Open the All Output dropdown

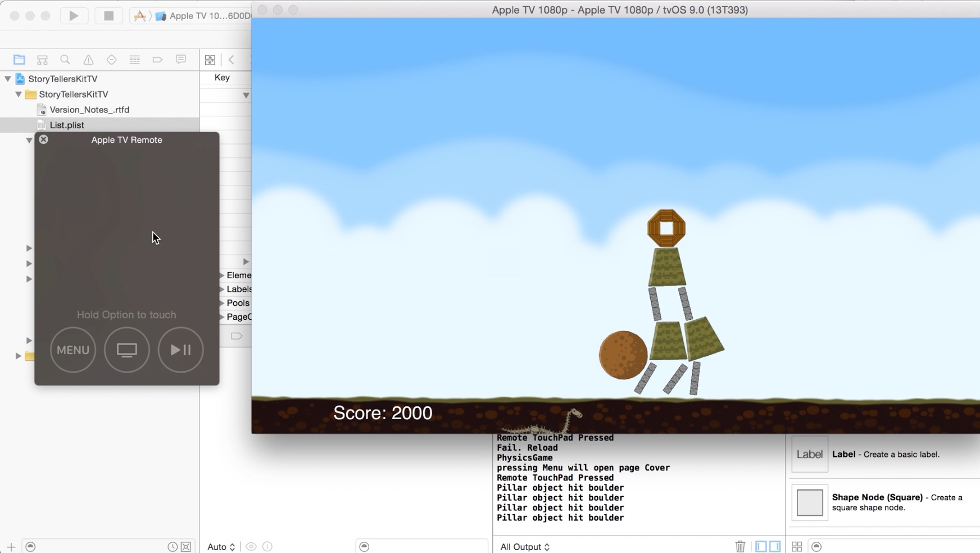pos(524,546)
